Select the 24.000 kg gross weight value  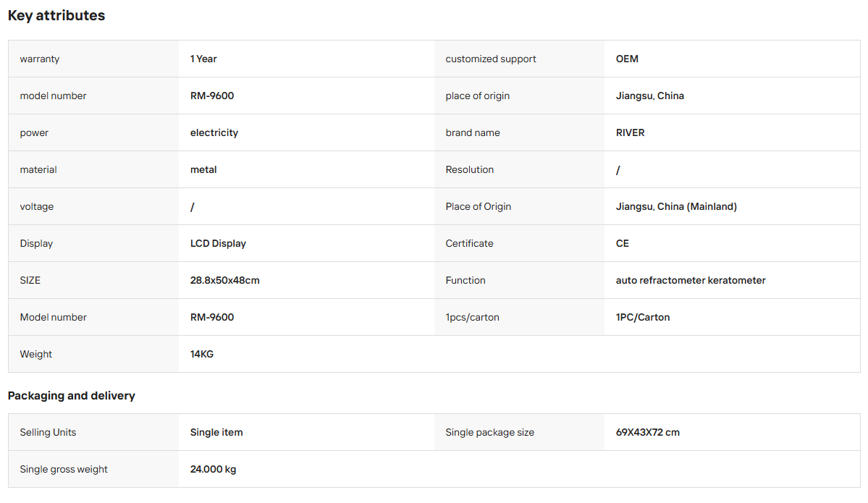[213, 469]
